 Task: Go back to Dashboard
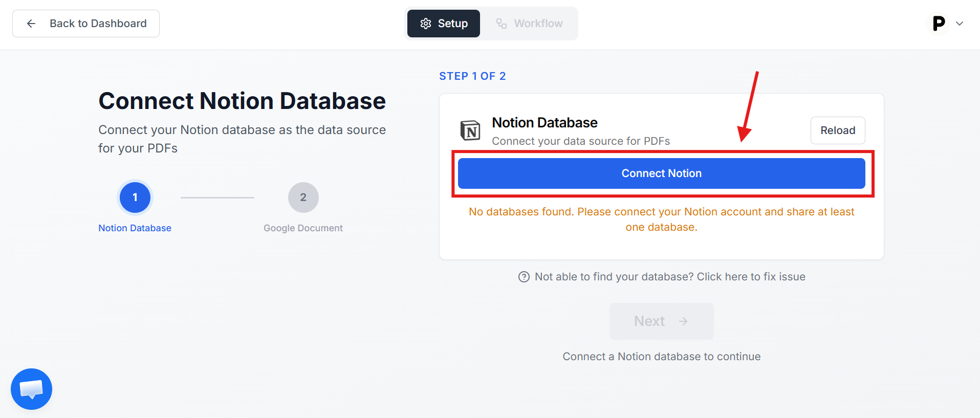click(x=86, y=24)
